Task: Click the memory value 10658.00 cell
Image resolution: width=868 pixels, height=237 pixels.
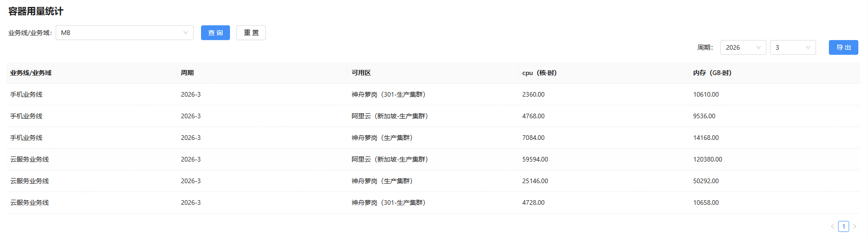Action: [706, 202]
